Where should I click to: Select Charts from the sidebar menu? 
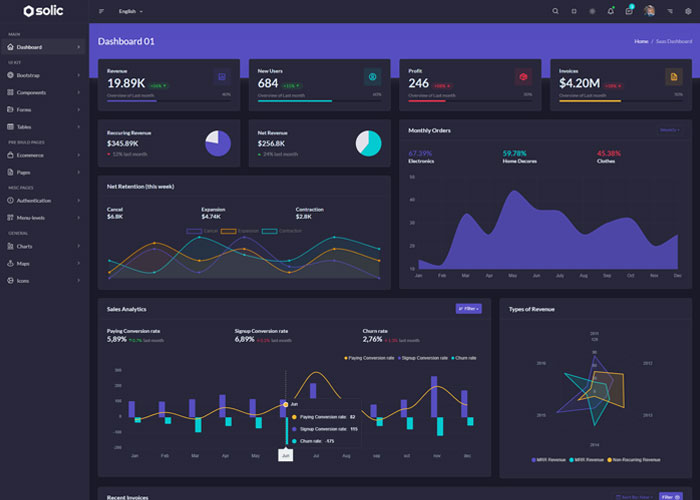pos(43,246)
